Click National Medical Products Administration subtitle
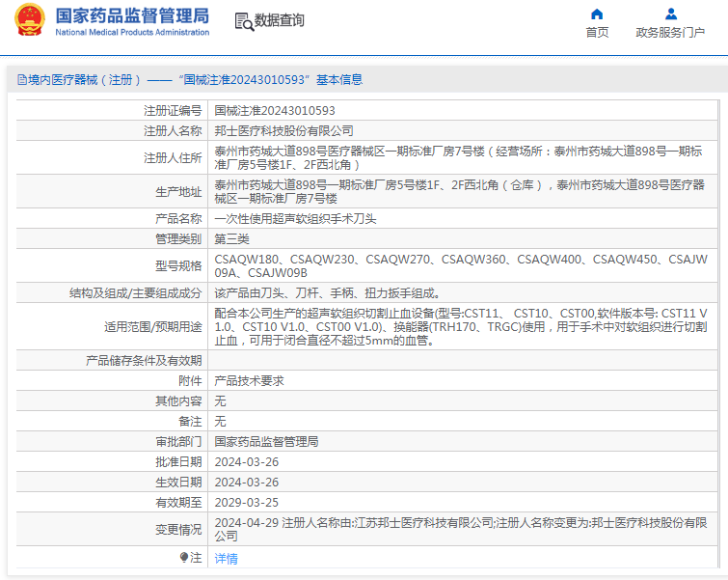728x580 pixels. click(x=132, y=32)
